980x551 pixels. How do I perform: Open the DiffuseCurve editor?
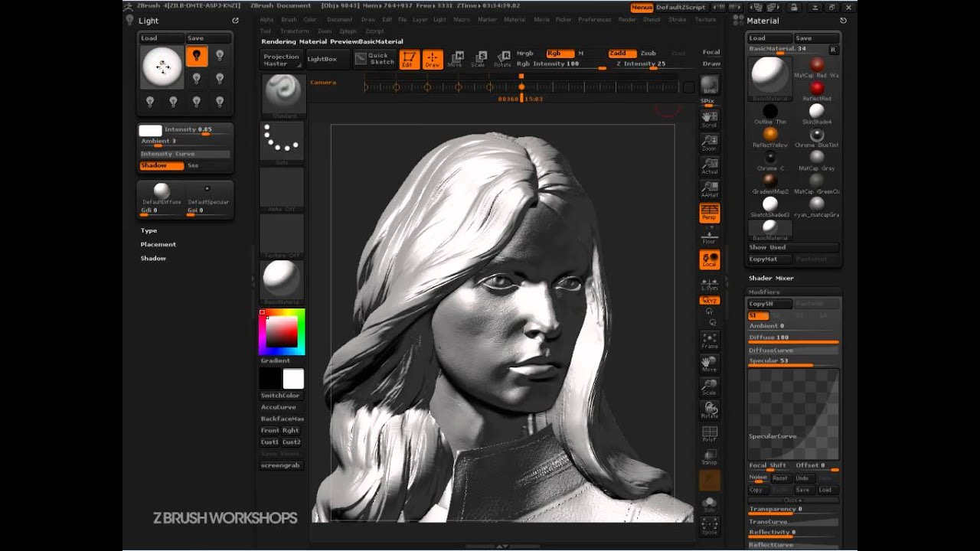tap(793, 350)
